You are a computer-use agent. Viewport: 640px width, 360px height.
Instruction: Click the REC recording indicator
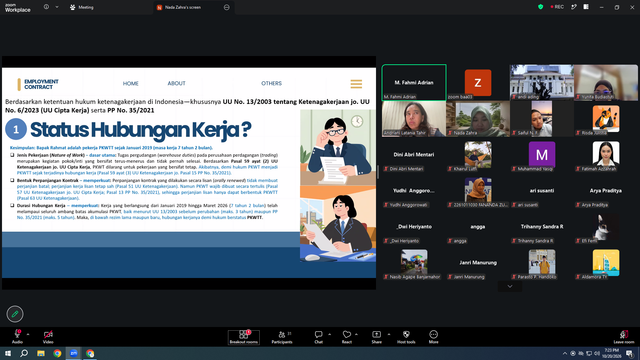(x=557, y=7)
